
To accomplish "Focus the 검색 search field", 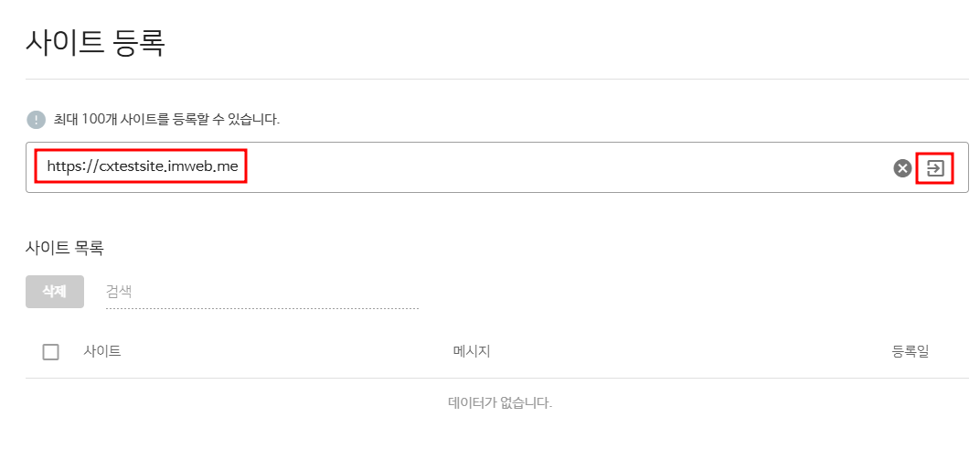I will pyautogui.click(x=261, y=292).
